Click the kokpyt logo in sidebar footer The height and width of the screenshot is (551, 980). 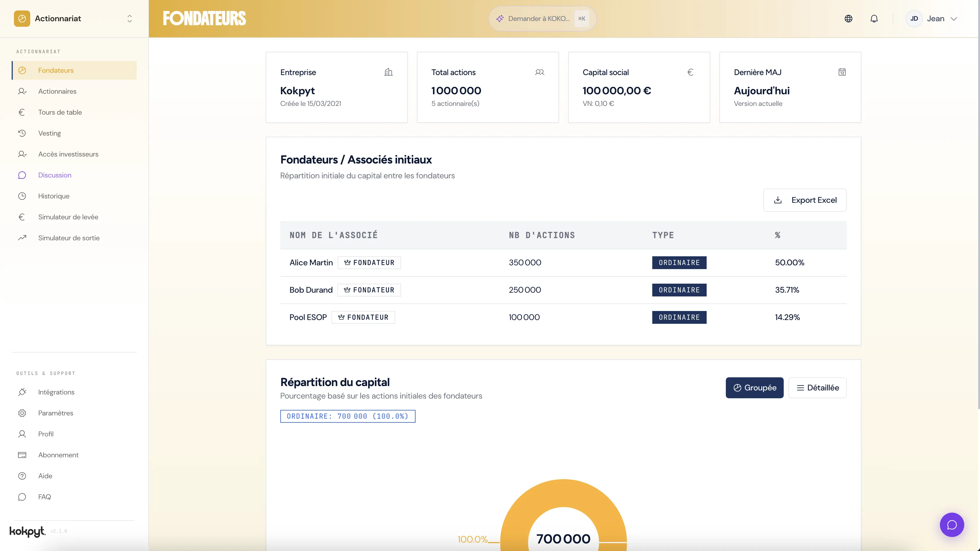pos(27,532)
